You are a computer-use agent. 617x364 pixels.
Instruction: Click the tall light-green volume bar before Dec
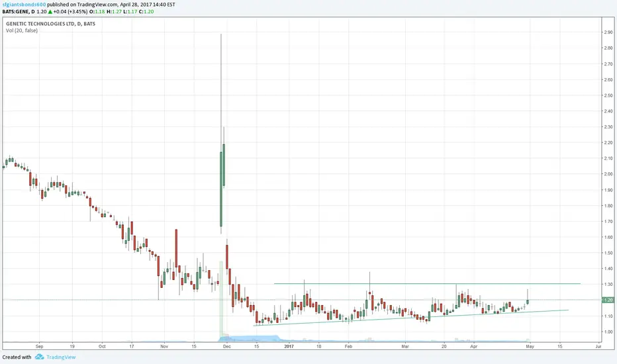(221, 301)
